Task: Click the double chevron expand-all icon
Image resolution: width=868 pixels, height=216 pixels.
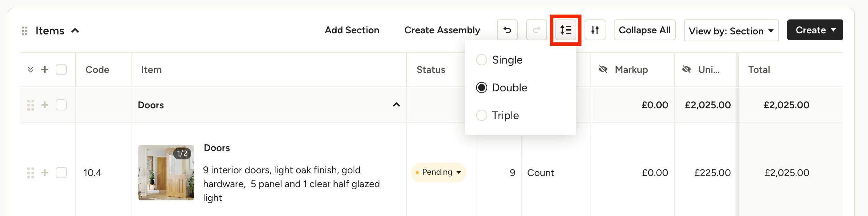Action: coord(31,69)
